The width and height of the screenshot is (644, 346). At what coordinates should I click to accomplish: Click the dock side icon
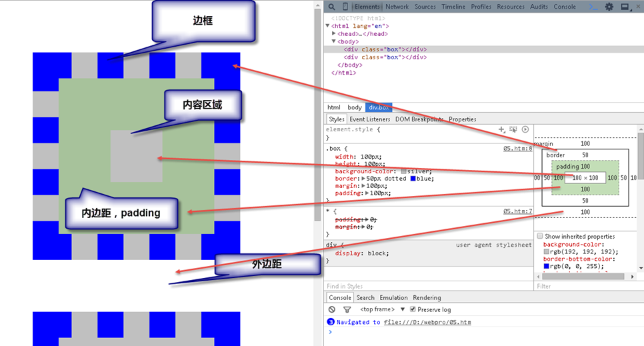pos(625,7)
